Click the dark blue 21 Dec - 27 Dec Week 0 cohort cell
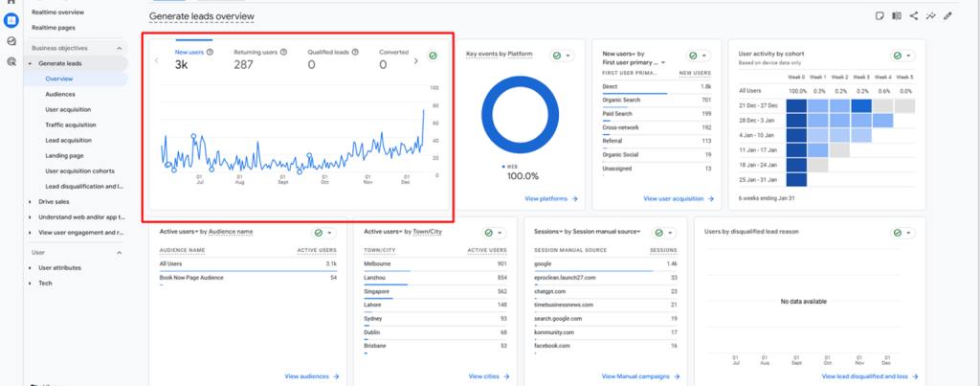The image size is (980, 386). coord(796,106)
